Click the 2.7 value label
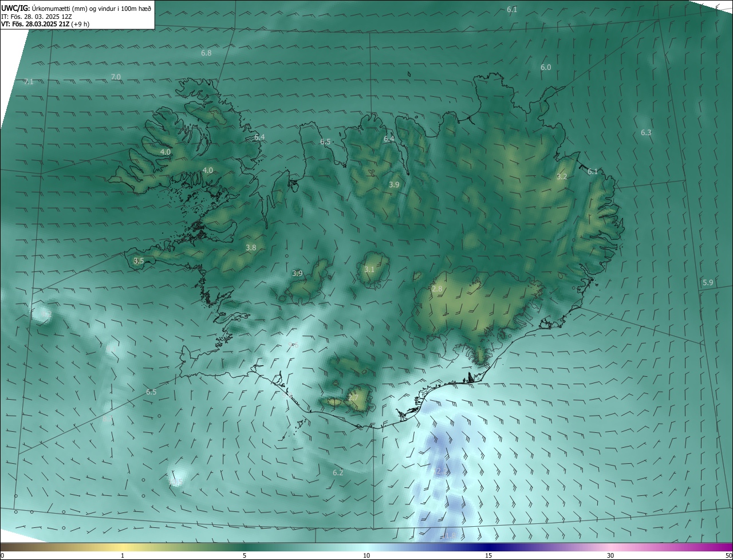This screenshot has height=560, width=733. coord(353,397)
